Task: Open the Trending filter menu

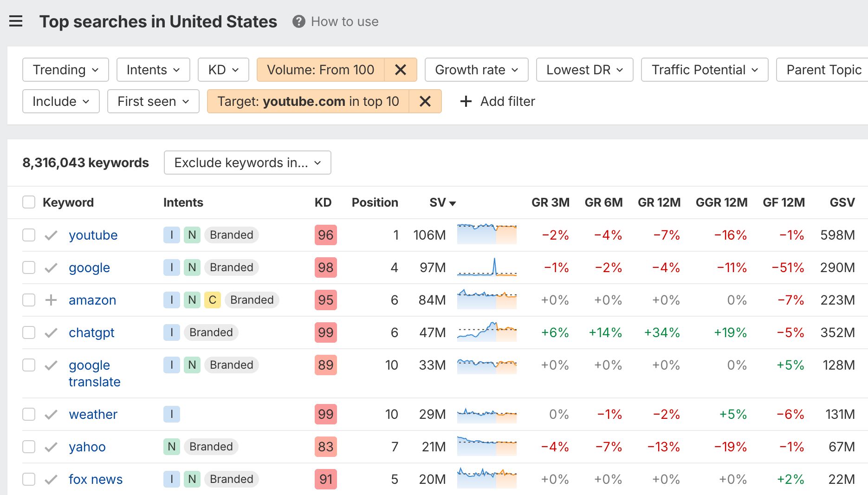Action: click(x=65, y=70)
